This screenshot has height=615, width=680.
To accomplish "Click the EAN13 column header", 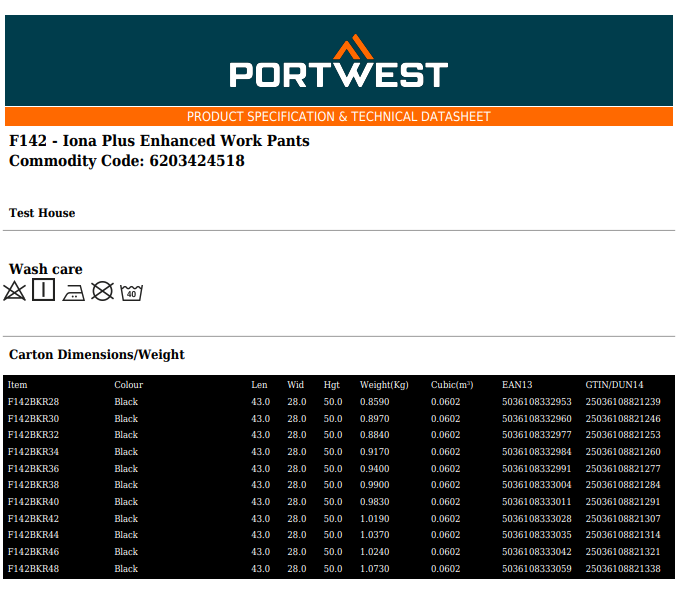I will tap(517, 385).
